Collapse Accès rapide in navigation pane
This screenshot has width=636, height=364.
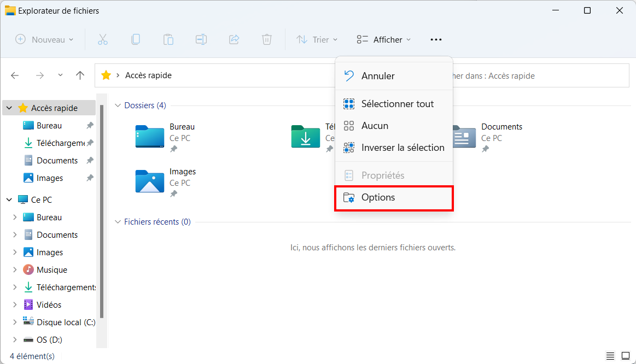point(9,108)
